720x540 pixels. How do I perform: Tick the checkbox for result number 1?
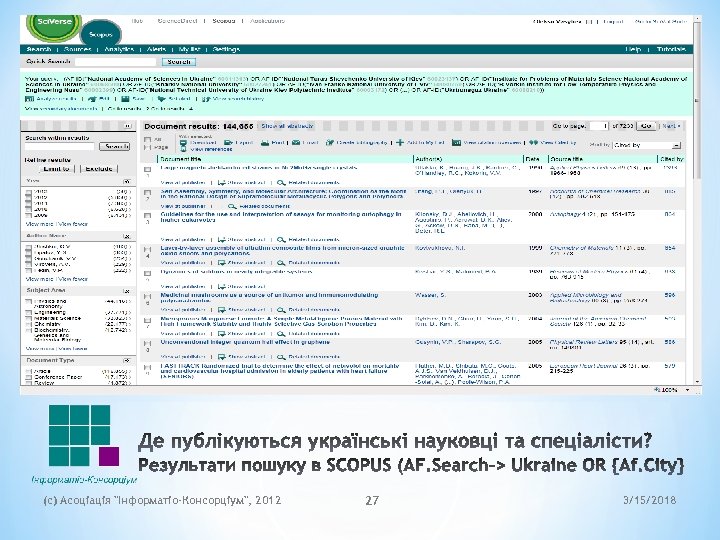point(147,170)
